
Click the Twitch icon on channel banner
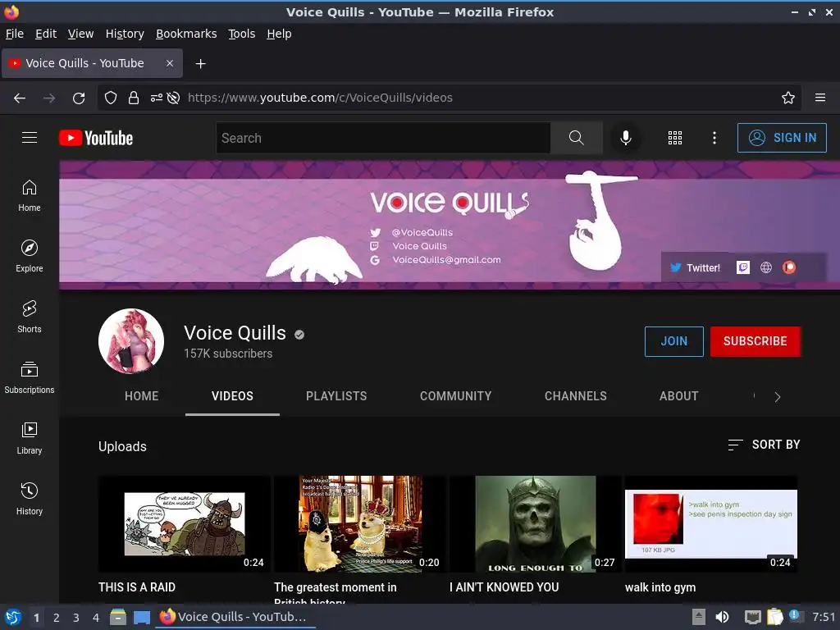pyautogui.click(x=743, y=267)
